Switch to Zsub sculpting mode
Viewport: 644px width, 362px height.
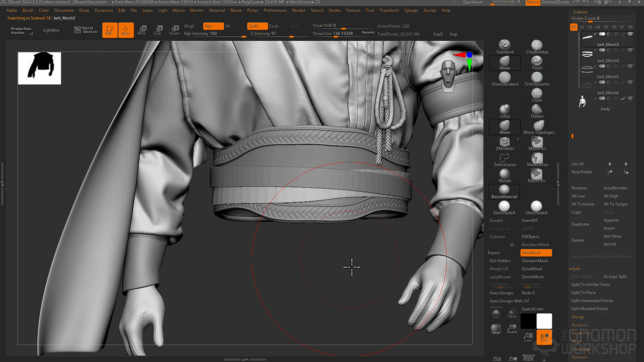[x=273, y=26]
